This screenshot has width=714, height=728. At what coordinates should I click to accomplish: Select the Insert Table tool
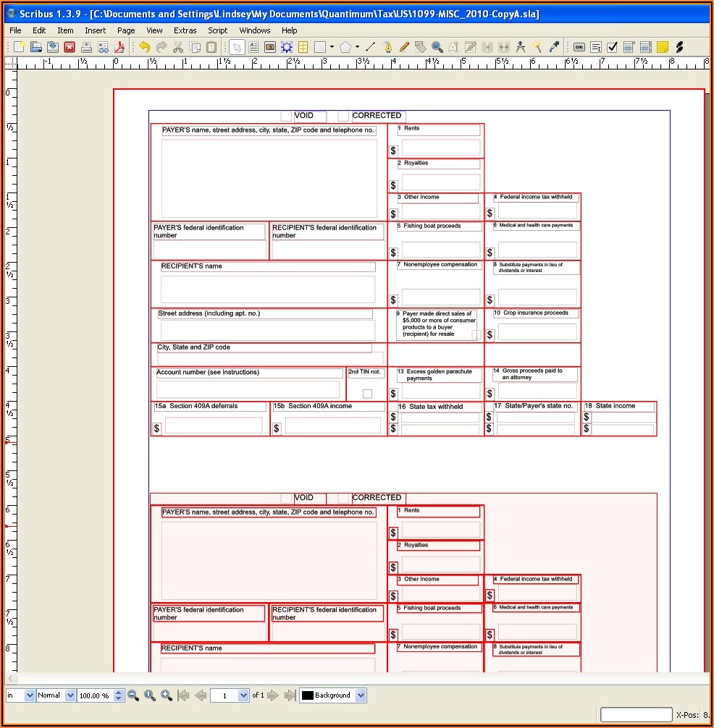[303, 47]
